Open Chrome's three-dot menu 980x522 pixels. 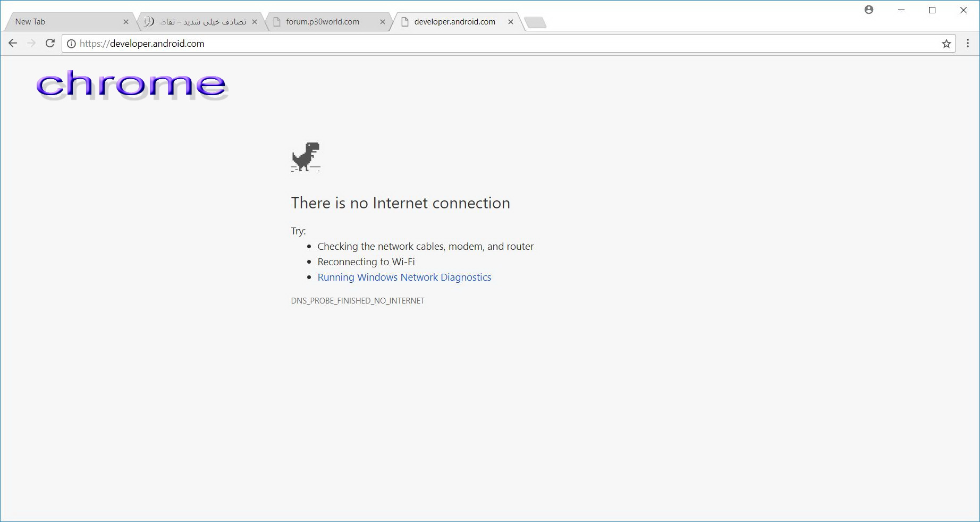pyautogui.click(x=968, y=44)
